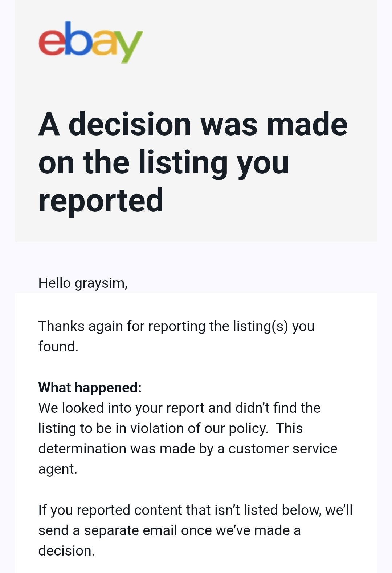Click the final word 'decision.' in the email
Viewport: 392px width, 573px height.
(x=66, y=550)
